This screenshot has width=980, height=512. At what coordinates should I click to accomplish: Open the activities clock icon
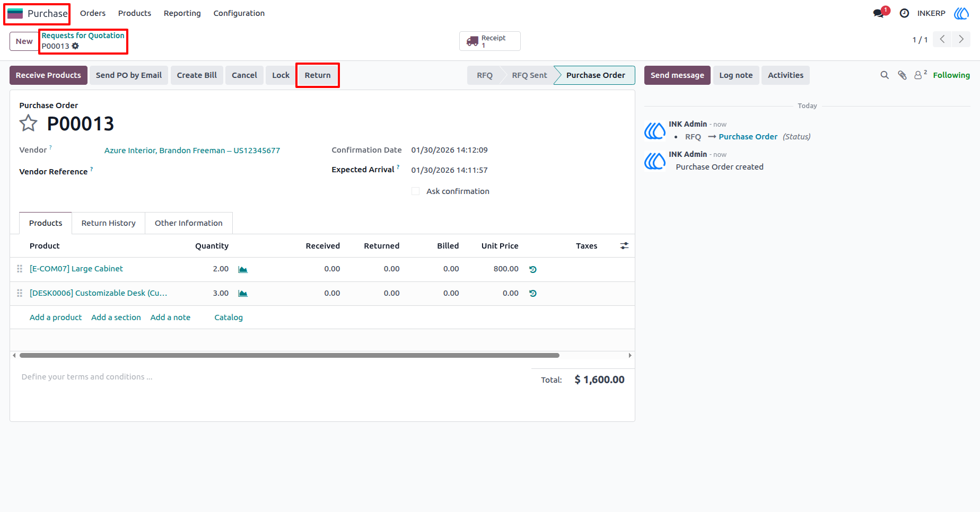coord(905,13)
